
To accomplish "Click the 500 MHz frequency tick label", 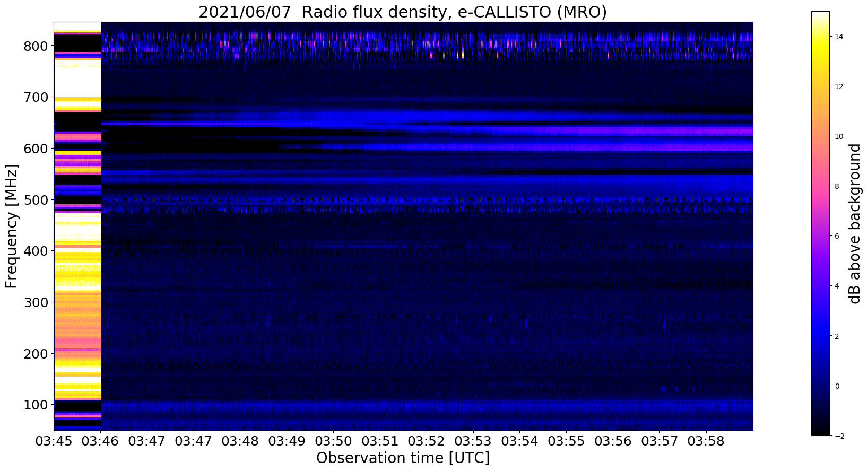I will (x=36, y=200).
